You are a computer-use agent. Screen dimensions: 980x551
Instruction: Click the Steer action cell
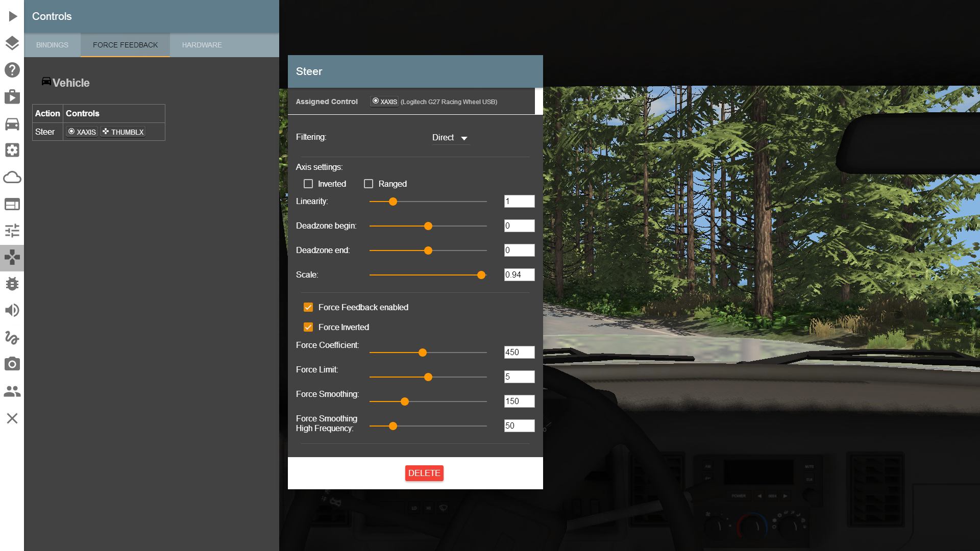point(47,132)
